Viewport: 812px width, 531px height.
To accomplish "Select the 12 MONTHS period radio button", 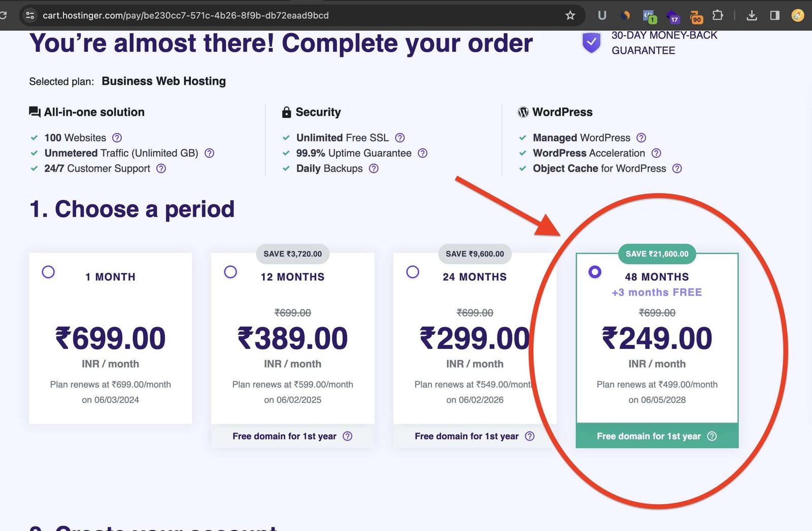I will point(230,272).
